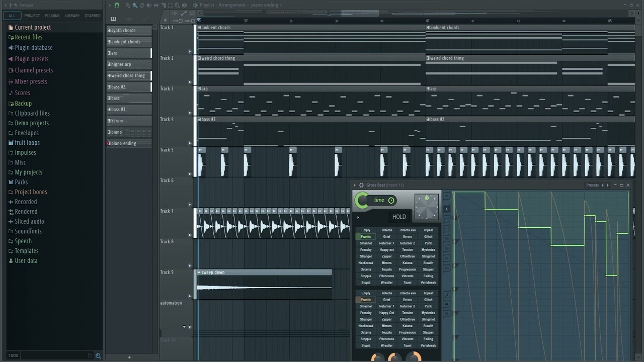Select the Delete tool in playlist toolbar
The image size is (644, 362).
click(x=142, y=5)
